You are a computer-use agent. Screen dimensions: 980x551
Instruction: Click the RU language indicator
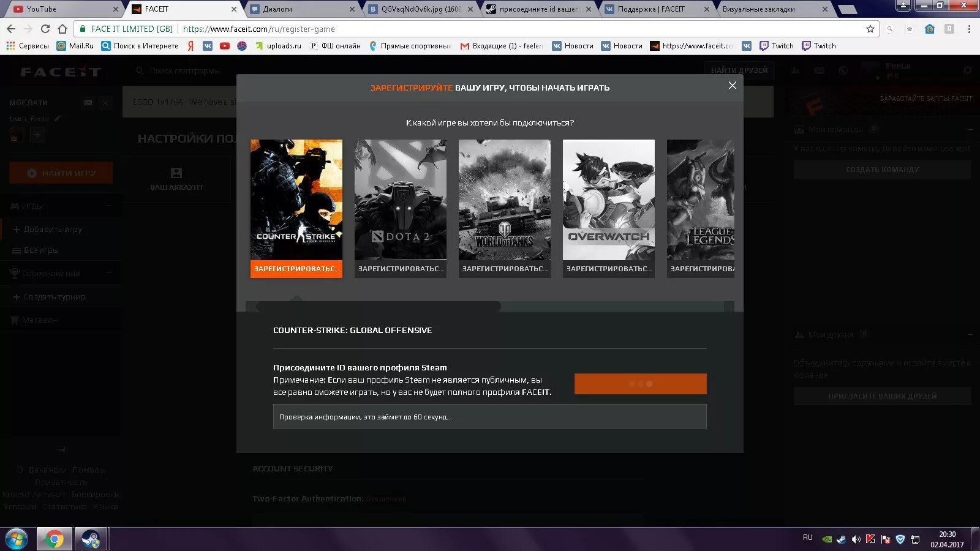808,538
